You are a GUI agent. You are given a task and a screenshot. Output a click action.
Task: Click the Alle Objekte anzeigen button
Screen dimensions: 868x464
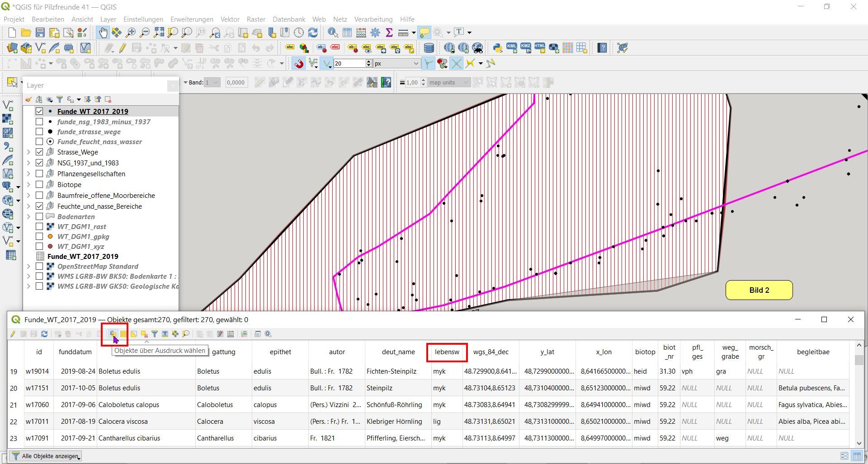tap(46, 456)
